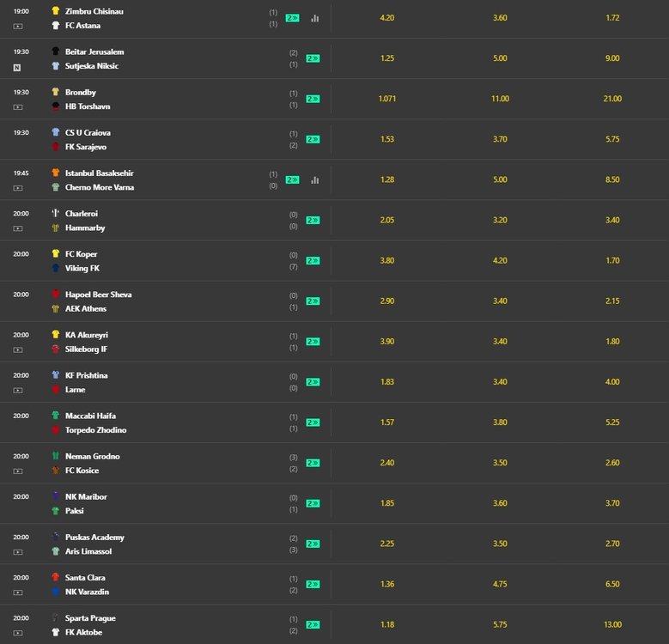Open the Puskas Academy match link
The width and height of the screenshot is (669, 644).
pos(94,538)
